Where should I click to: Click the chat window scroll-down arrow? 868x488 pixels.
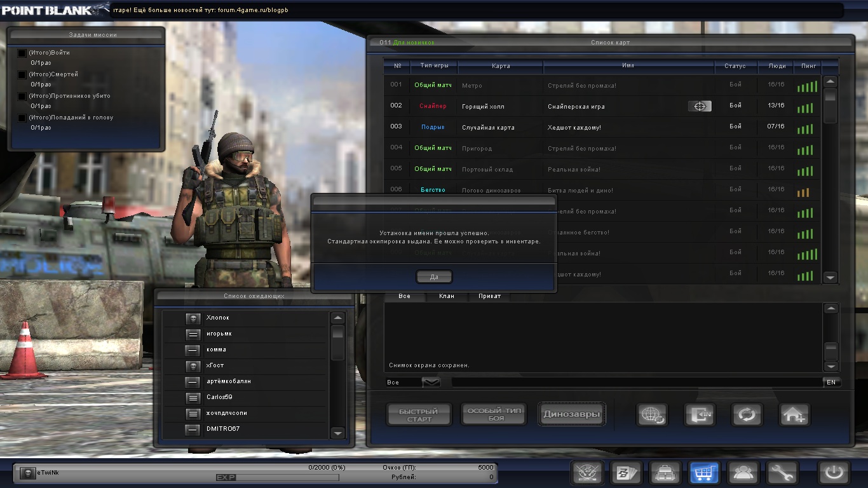click(x=830, y=367)
